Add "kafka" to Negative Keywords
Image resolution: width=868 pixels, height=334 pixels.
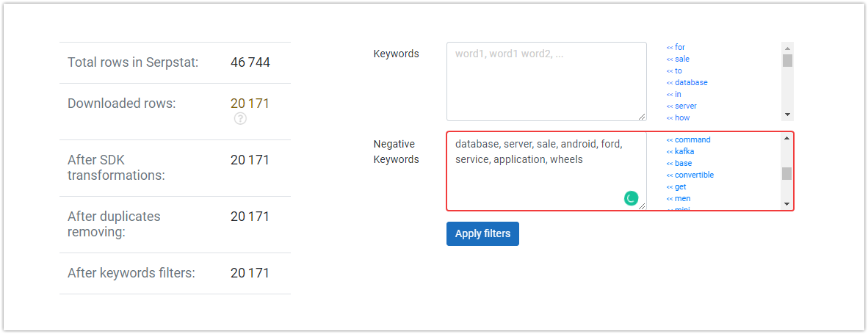point(680,151)
